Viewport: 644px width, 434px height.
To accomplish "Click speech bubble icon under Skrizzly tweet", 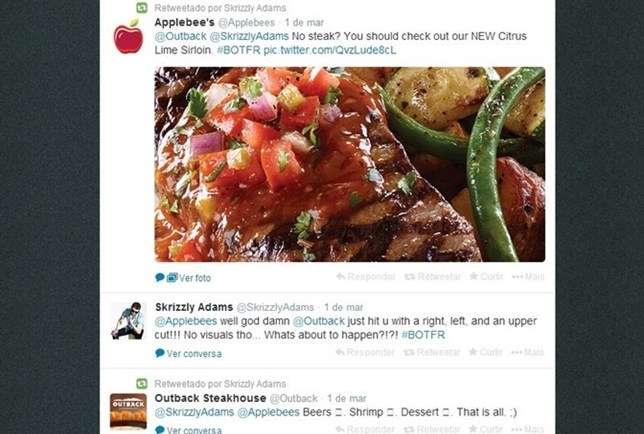I will (160, 353).
